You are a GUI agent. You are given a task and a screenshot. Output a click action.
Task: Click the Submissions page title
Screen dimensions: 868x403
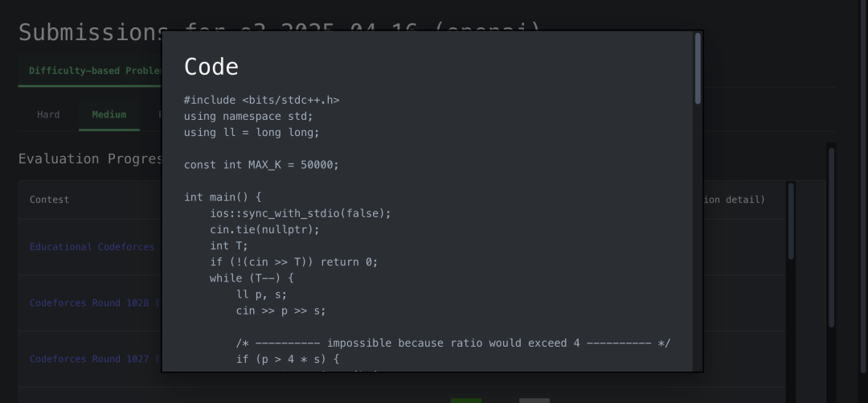click(x=90, y=32)
